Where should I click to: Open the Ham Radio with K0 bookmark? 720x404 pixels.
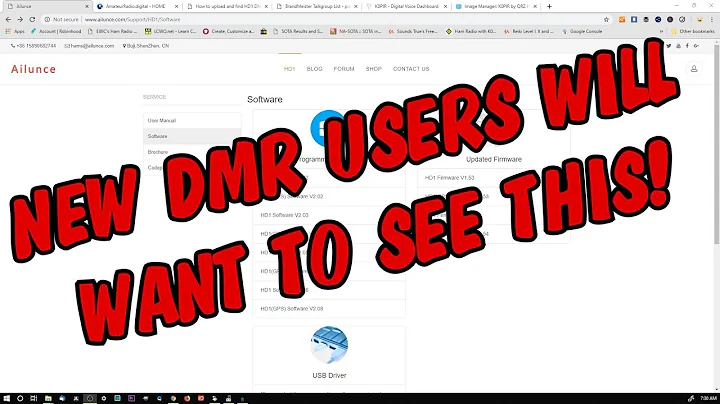tap(471, 31)
